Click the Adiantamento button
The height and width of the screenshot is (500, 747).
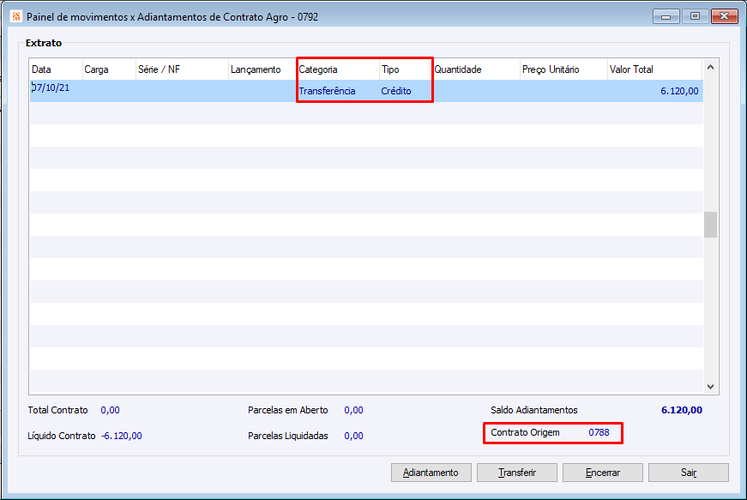(431, 472)
